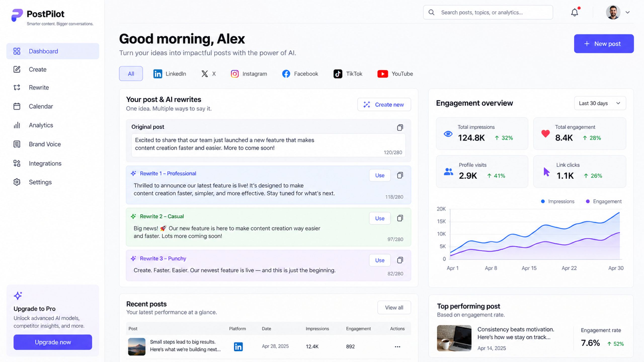Click the user avatar photo

(x=613, y=12)
